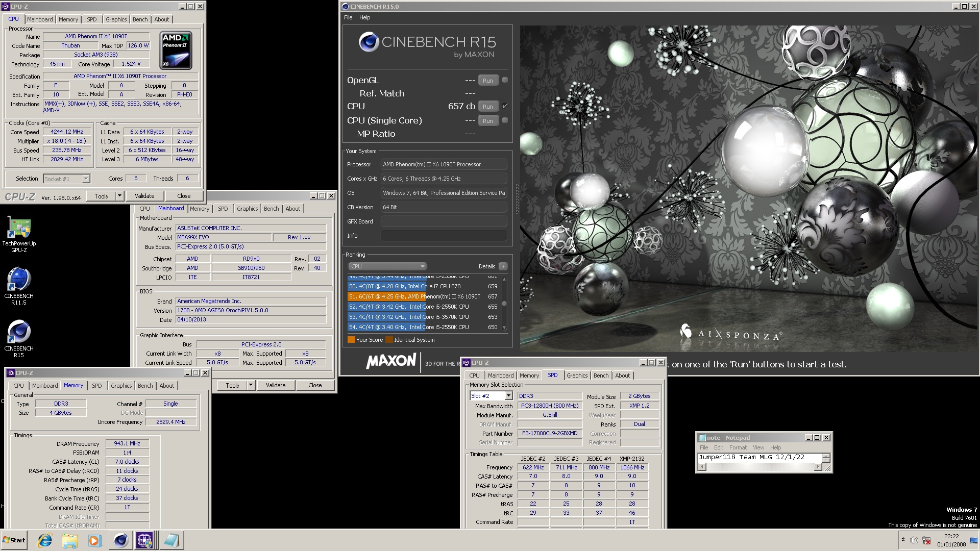Click the Cinebench R15 sphere logo
980x551 pixels.
click(x=369, y=42)
